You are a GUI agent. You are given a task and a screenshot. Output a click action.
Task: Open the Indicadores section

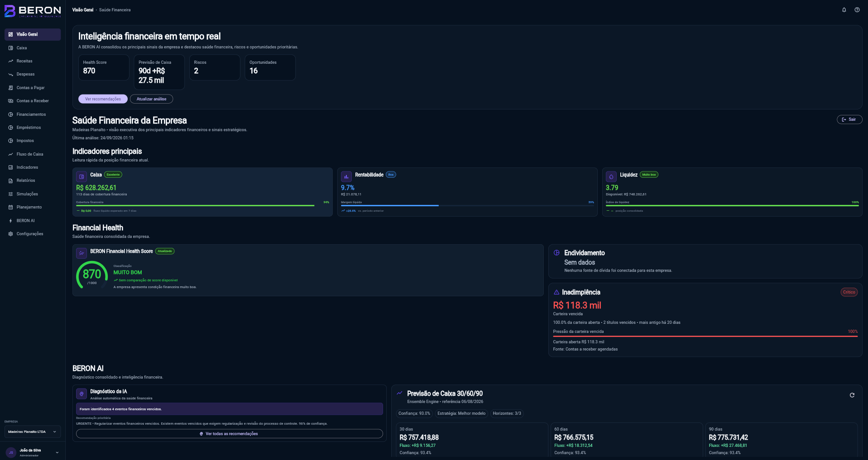(33, 167)
